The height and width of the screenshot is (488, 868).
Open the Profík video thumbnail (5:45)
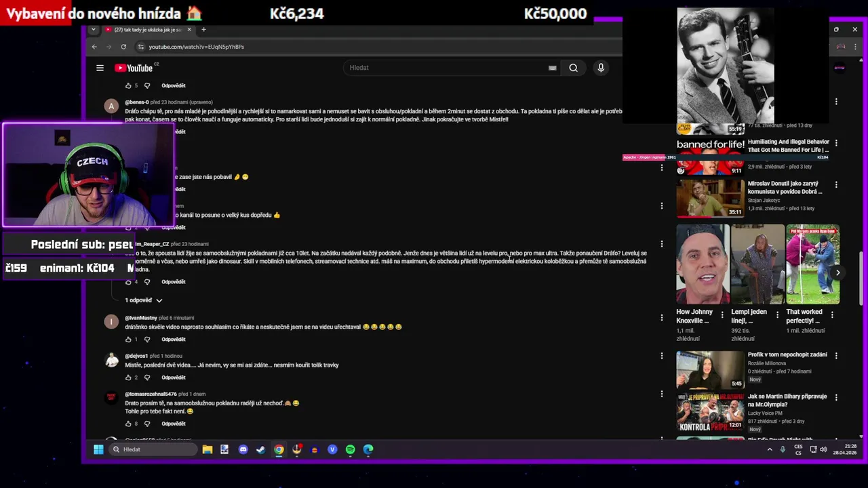710,369
